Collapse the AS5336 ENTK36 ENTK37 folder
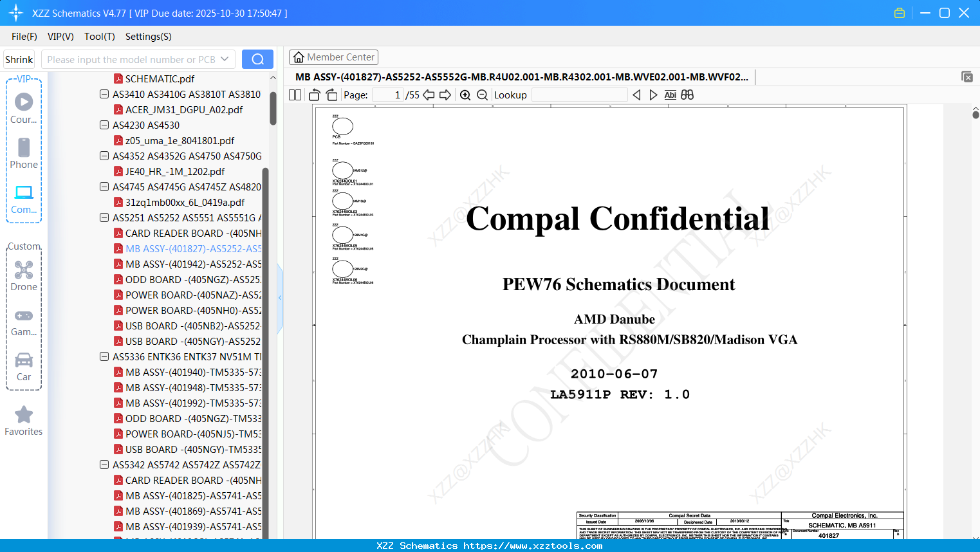980x552 pixels. (x=104, y=356)
